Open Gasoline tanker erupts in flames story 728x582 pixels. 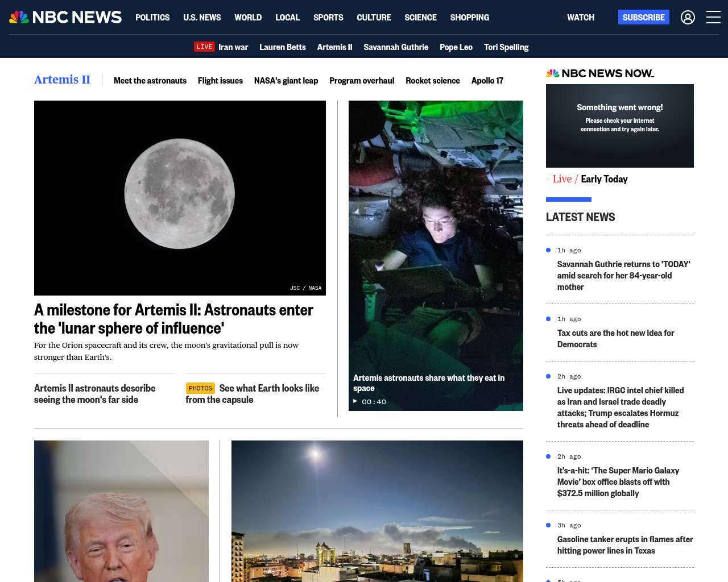625,545
